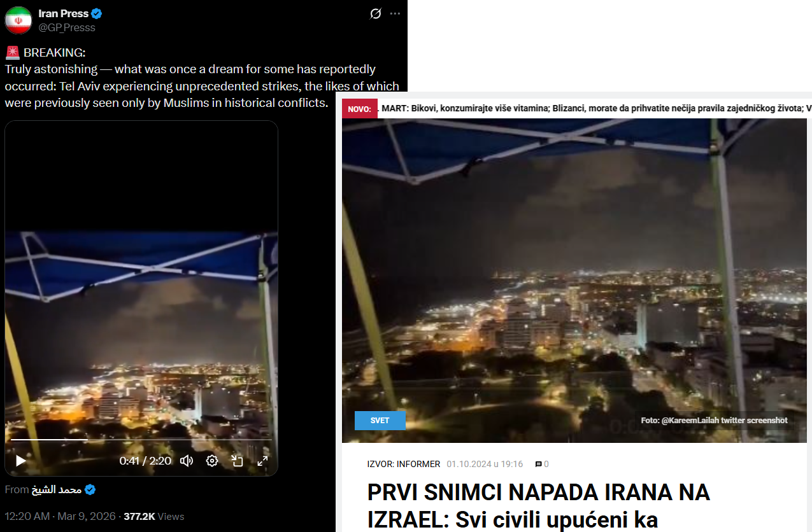Open the Iran Press profile avatar
The height and width of the screenshot is (532, 812).
[x=18, y=20]
